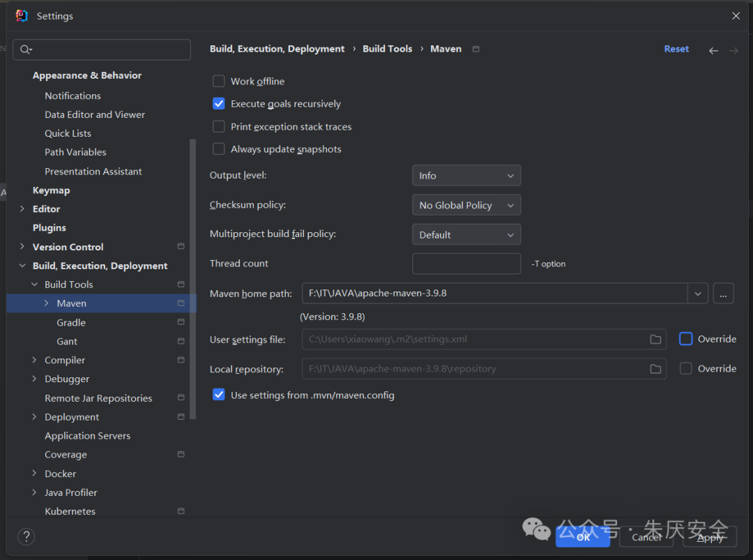Browse folder icon for User settings file
Screen dimensions: 753x560
pyautogui.click(x=655, y=340)
